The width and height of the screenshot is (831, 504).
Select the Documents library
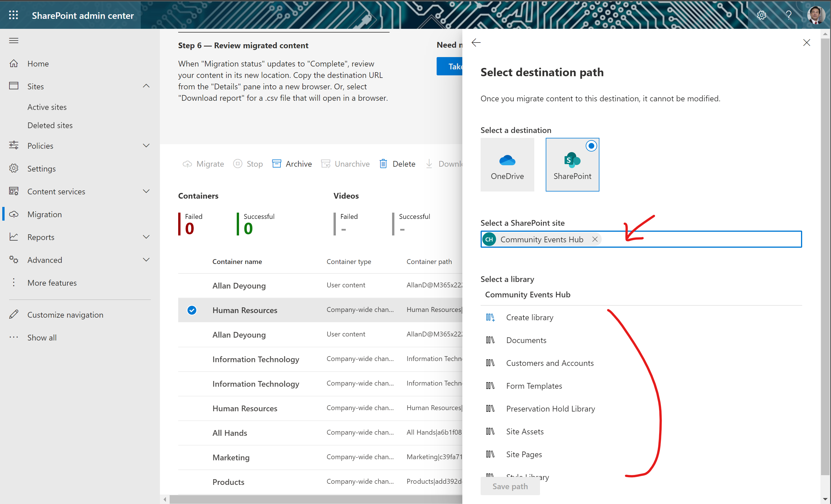pyautogui.click(x=526, y=340)
